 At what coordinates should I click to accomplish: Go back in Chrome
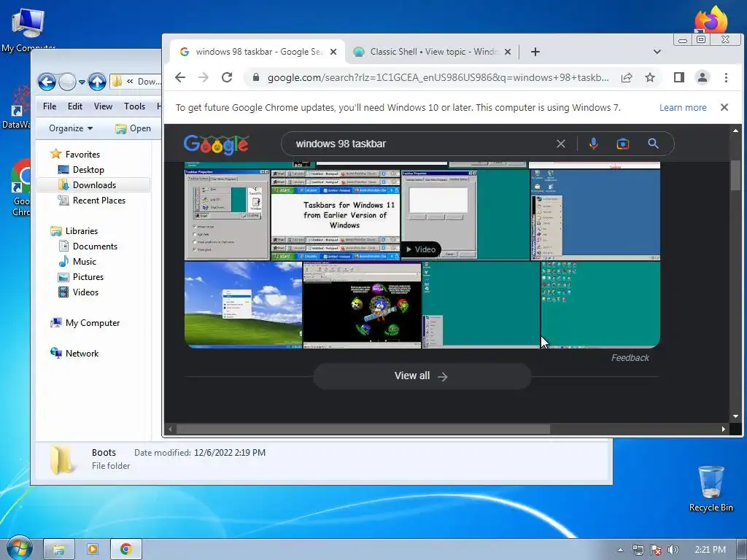click(180, 77)
